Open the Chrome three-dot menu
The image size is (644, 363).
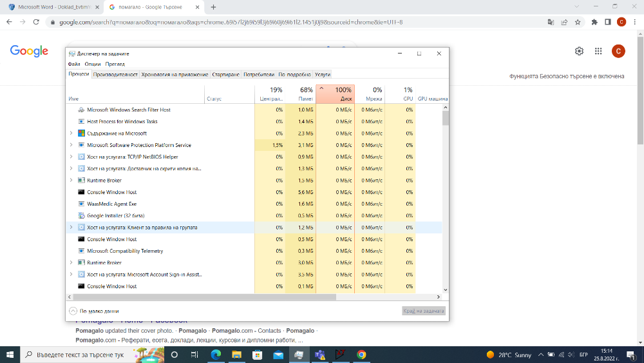635,22
